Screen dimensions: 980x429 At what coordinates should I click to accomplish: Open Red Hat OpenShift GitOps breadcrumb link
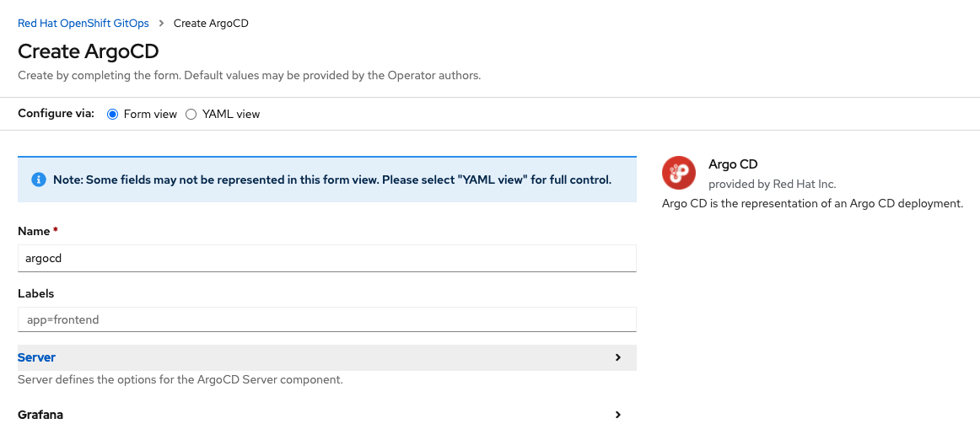[83, 24]
